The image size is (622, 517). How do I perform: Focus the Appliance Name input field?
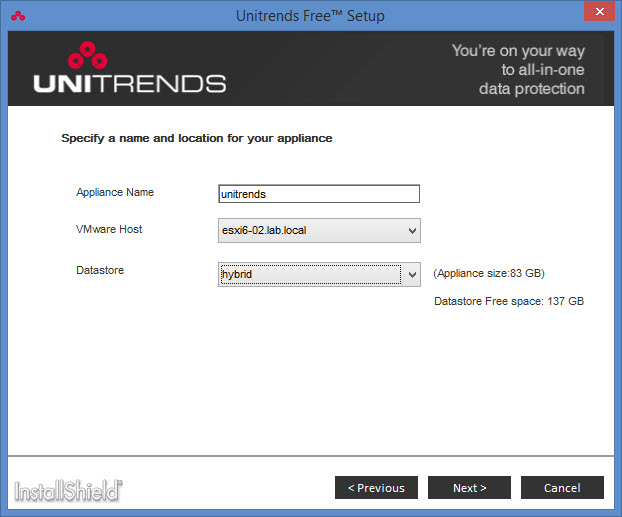(x=319, y=194)
